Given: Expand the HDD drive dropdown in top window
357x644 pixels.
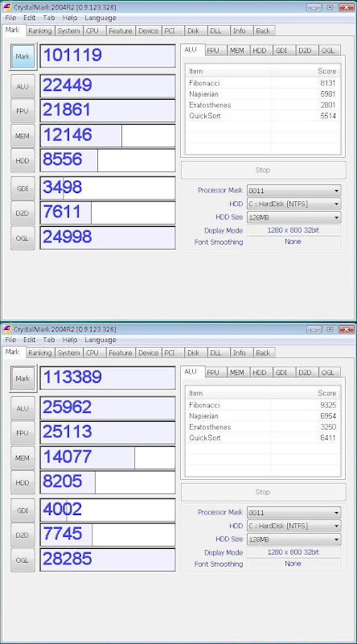Looking at the screenshot, I should coord(293,204).
